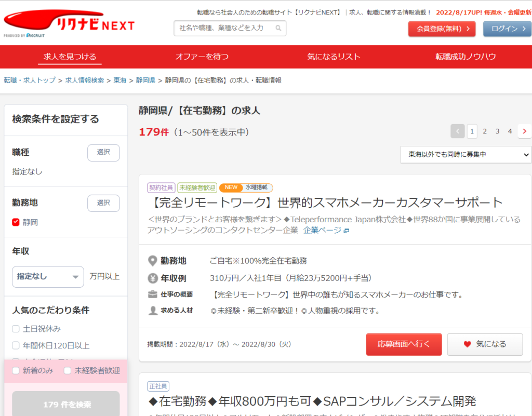Viewport: 532px width, 416px height.
Task: Go to the next results page arrow
Action: point(525,131)
